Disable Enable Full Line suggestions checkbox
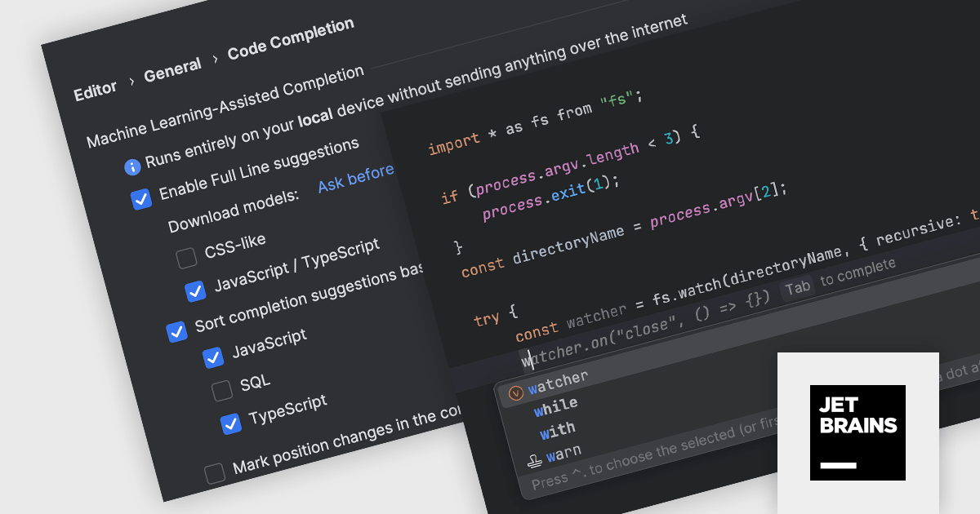 (x=141, y=198)
